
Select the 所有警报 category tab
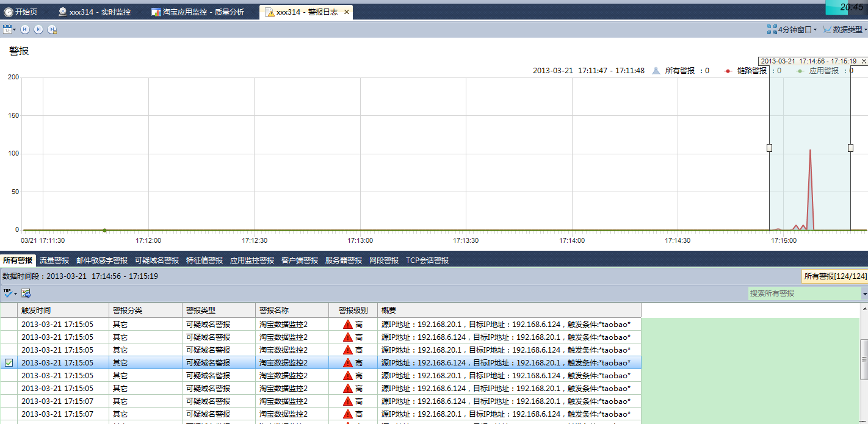(x=18, y=261)
